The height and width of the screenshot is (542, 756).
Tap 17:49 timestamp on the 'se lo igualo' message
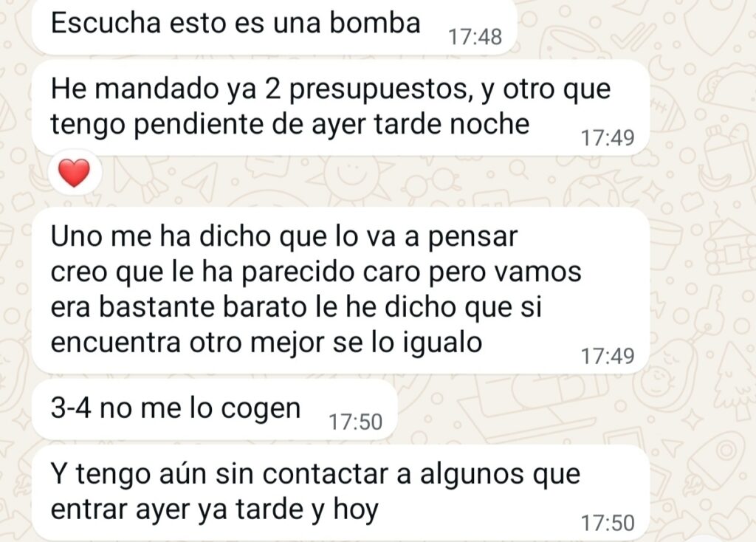[x=608, y=357]
